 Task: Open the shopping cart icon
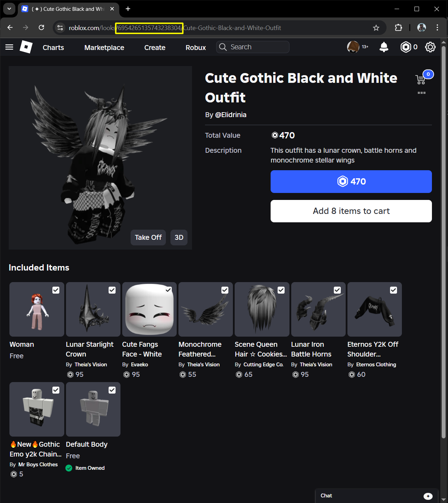point(420,80)
